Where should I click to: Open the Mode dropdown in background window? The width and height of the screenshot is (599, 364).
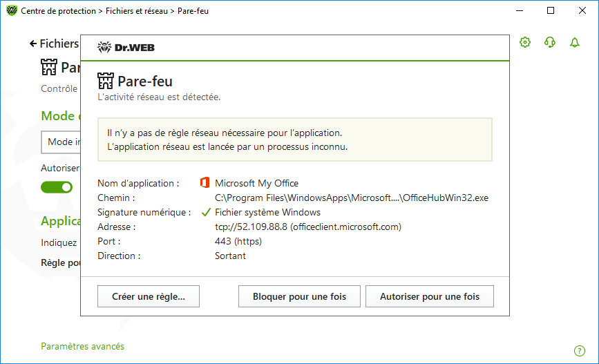[61, 142]
